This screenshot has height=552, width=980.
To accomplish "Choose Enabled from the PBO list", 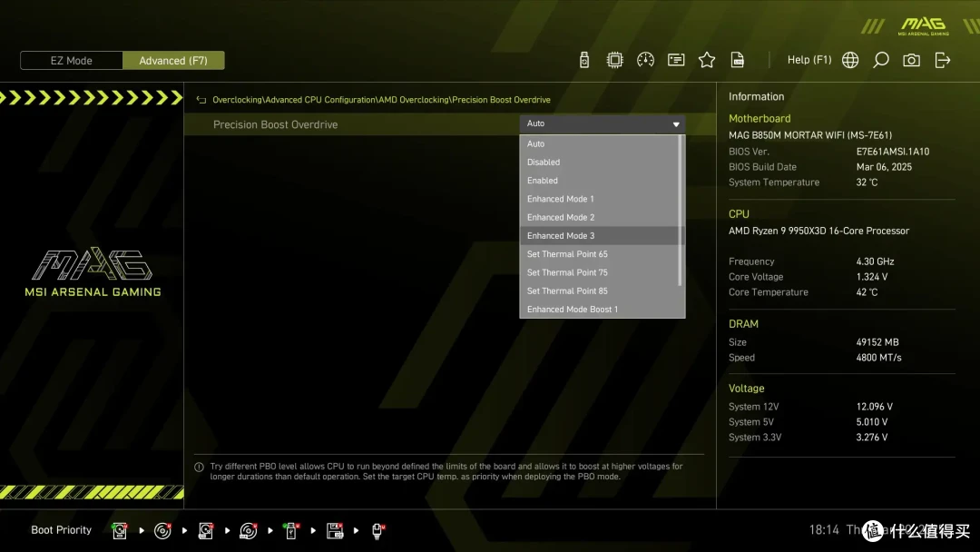I will (602, 181).
